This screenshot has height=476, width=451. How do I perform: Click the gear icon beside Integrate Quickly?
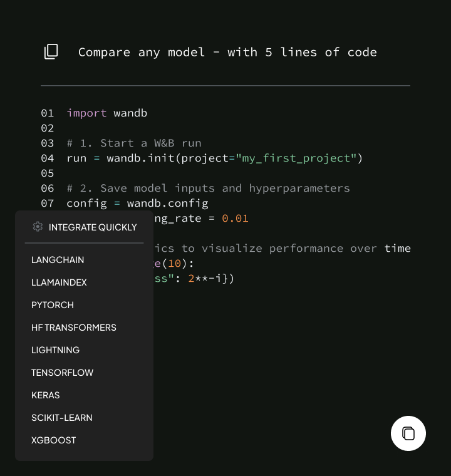tap(38, 227)
